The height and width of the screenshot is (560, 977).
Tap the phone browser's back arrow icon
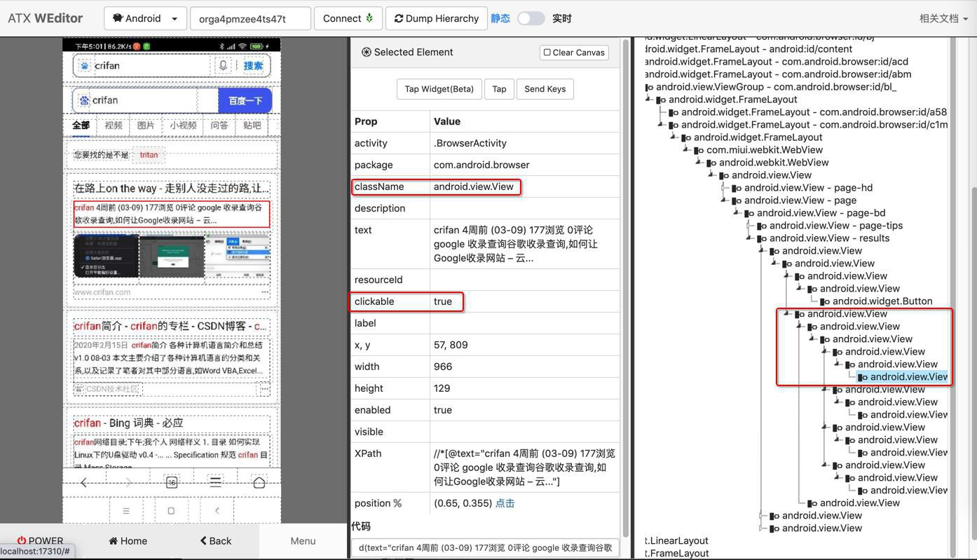[x=84, y=482]
